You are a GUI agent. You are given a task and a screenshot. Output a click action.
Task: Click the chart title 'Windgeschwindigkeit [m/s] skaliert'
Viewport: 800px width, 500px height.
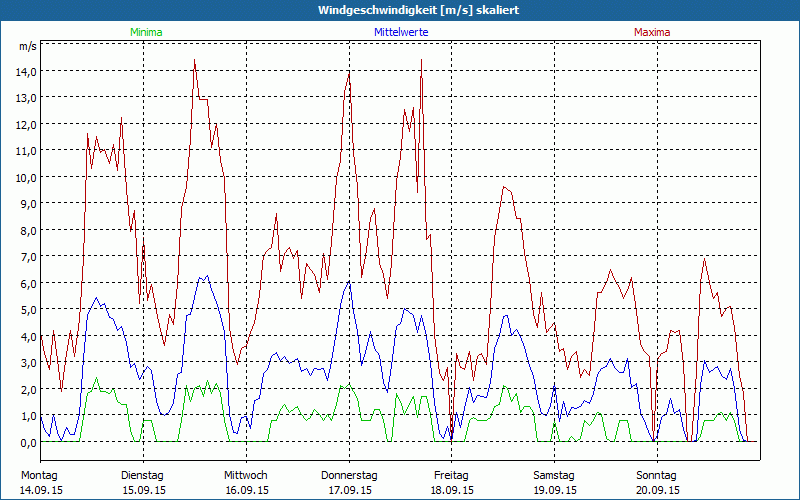tap(418, 10)
